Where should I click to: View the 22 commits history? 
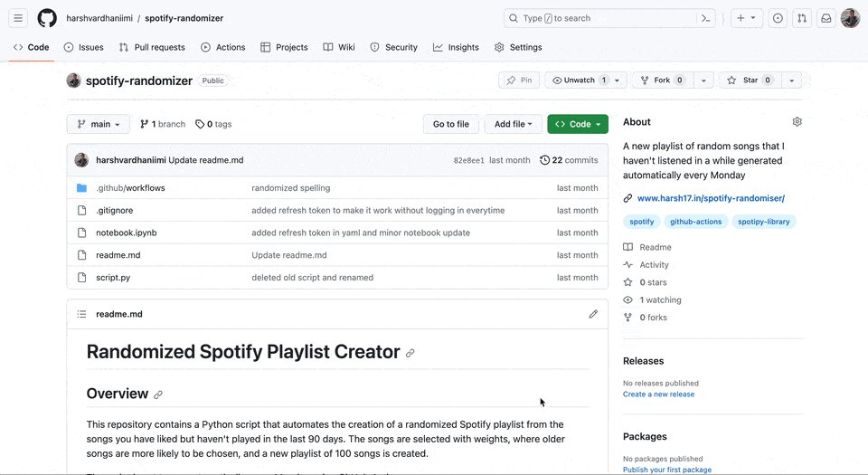click(x=569, y=160)
